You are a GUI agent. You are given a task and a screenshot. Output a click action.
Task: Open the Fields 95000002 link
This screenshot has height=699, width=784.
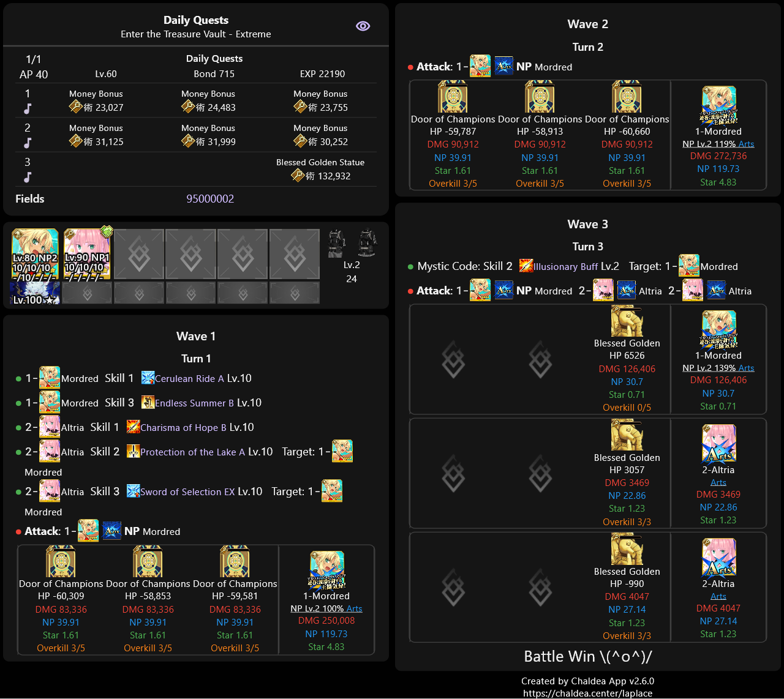(210, 199)
